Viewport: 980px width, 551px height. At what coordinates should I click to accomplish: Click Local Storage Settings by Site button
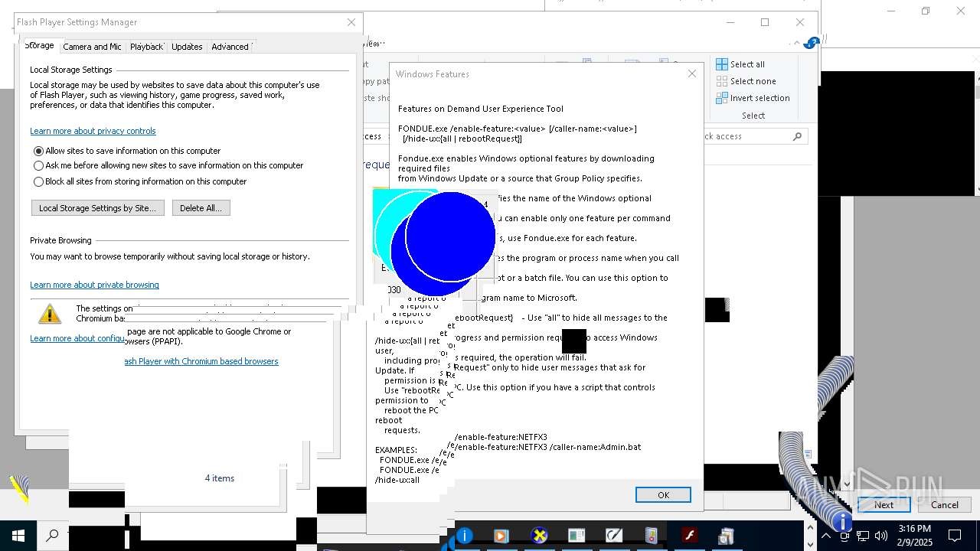pos(97,208)
